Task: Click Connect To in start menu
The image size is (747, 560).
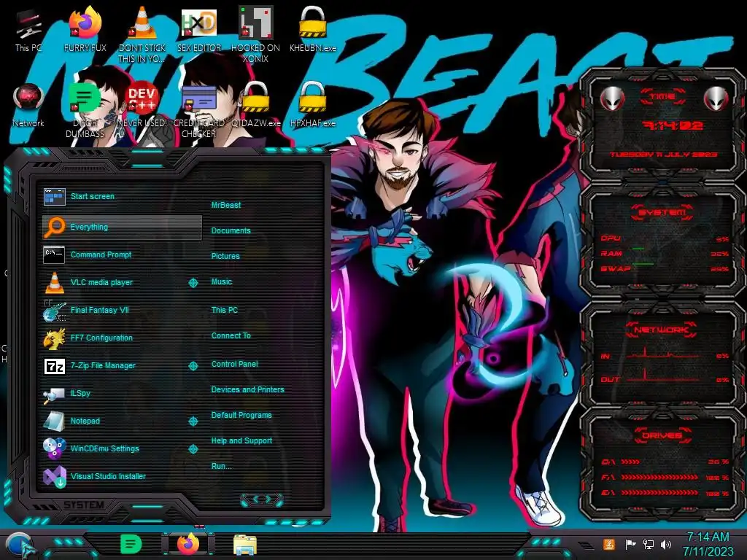Action: click(x=231, y=335)
